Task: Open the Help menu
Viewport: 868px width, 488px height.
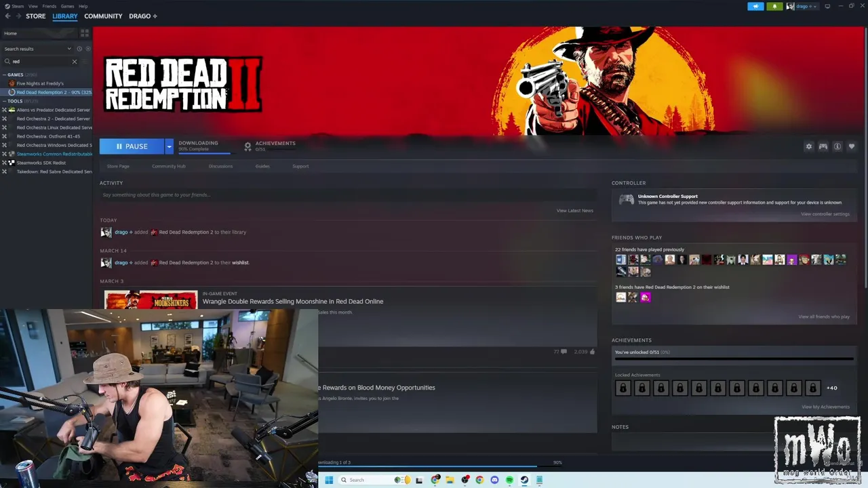Action: pos(83,6)
